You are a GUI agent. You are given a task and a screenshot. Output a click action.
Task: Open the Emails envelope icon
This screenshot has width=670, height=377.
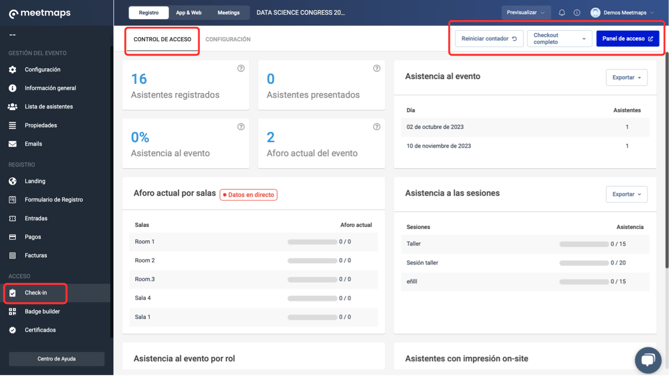[12, 144]
